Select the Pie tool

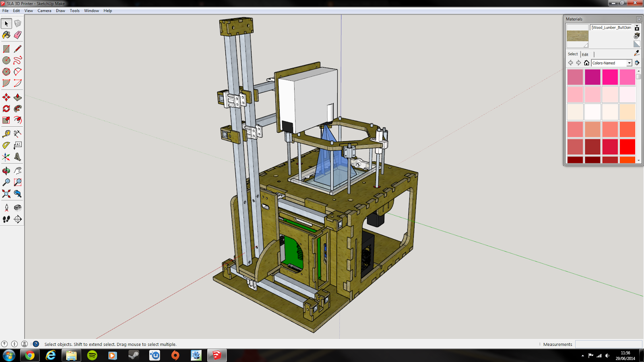click(6, 83)
